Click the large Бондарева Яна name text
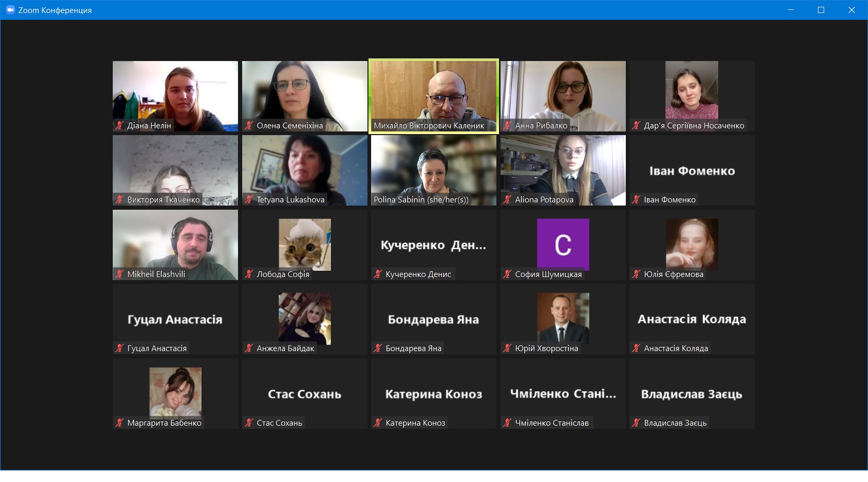This screenshot has height=482, width=868. tap(433, 319)
